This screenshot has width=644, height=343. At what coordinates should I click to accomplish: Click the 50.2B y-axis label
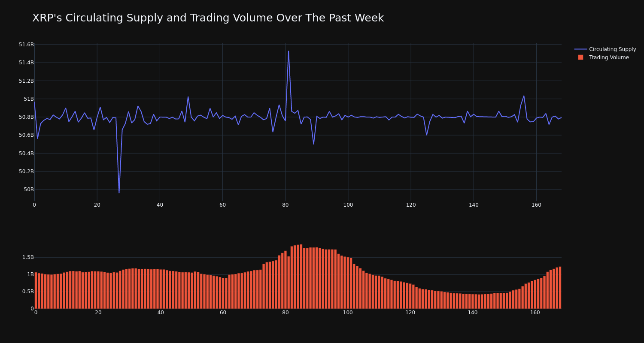click(26, 171)
